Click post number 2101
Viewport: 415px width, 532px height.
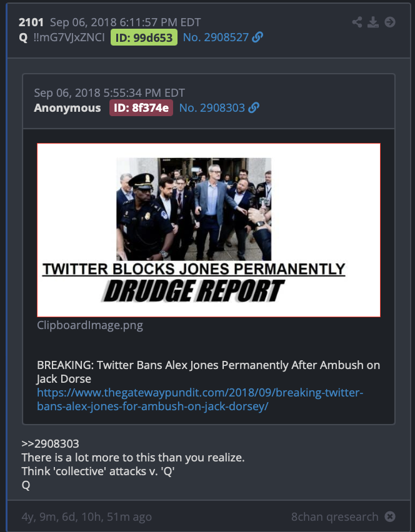click(x=31, y=22)
